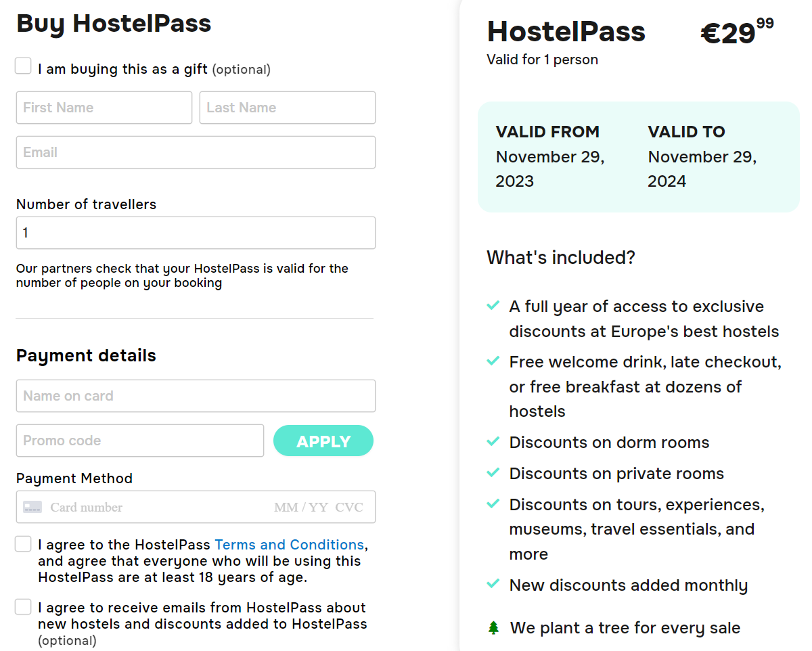Check the HostelPass Terms and Conditions agreement
This screenshot has width=812, height=651.
pyautogui.click(x=23, y=543)
